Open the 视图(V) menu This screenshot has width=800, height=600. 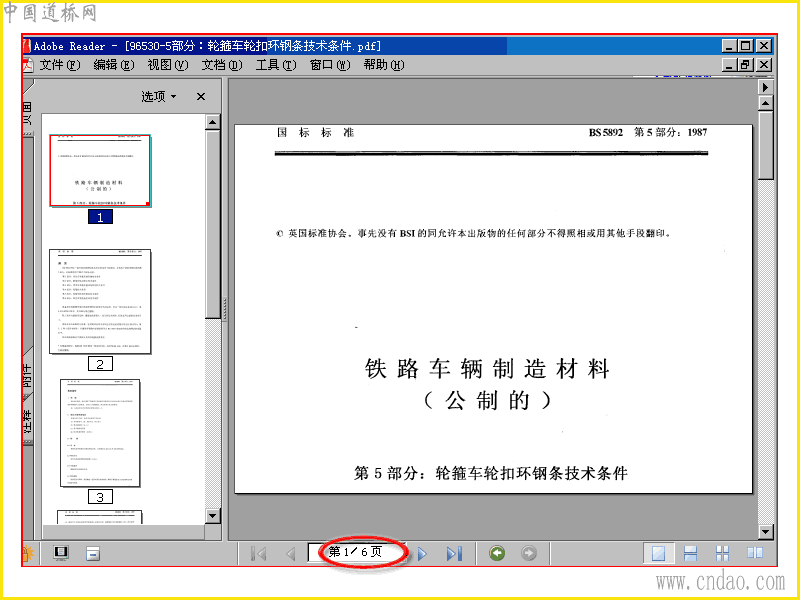coord(167,65)
